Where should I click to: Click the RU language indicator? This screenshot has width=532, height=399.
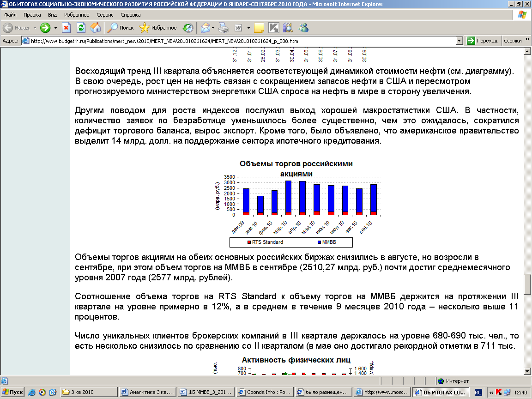tap(478, 392)
